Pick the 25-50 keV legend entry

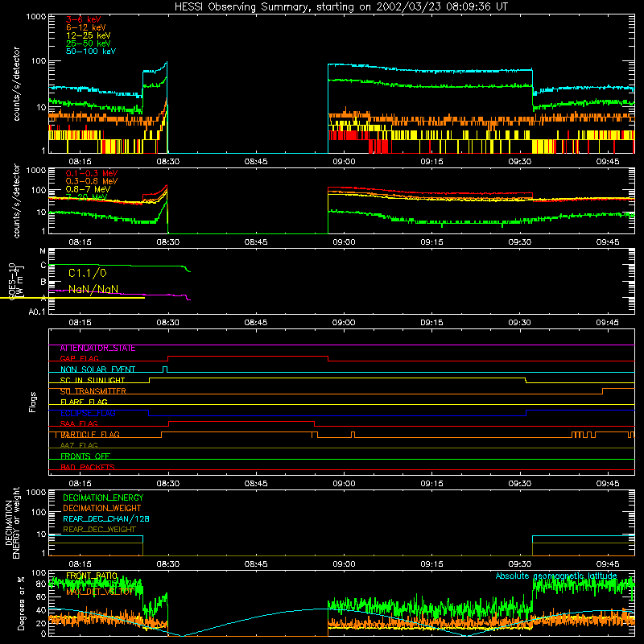89,43
